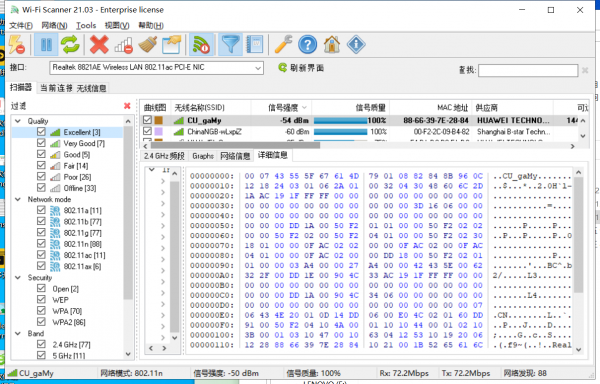The width and height of the screenshot is (600, 384).
Task: Collapse the Security filter group
Action: (x=18, y=277)
